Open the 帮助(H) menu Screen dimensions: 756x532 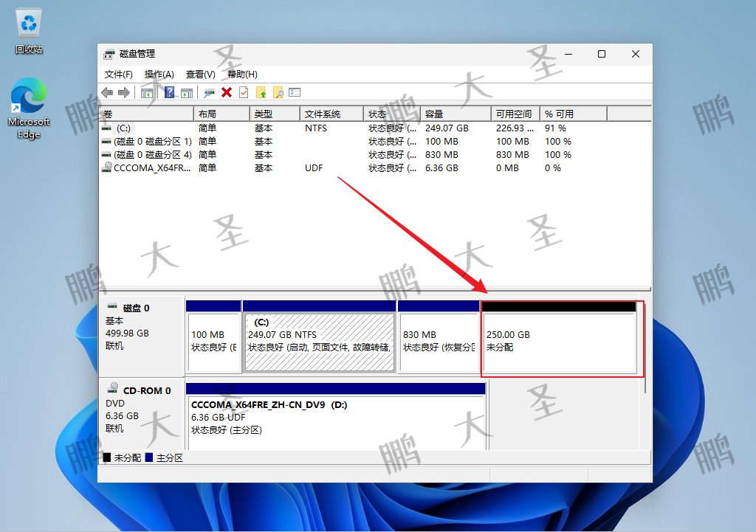242,75
